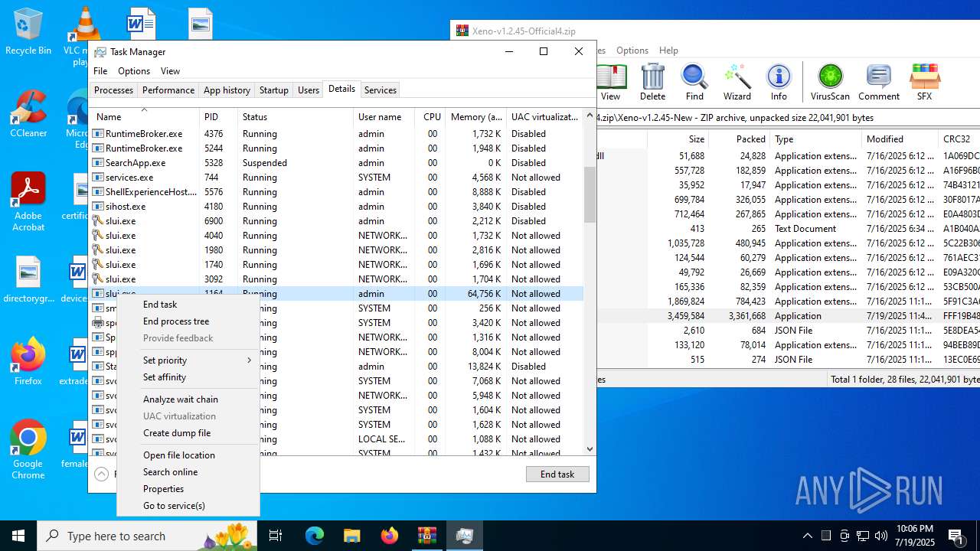Sort processes by CPU column

coord(430,117)
